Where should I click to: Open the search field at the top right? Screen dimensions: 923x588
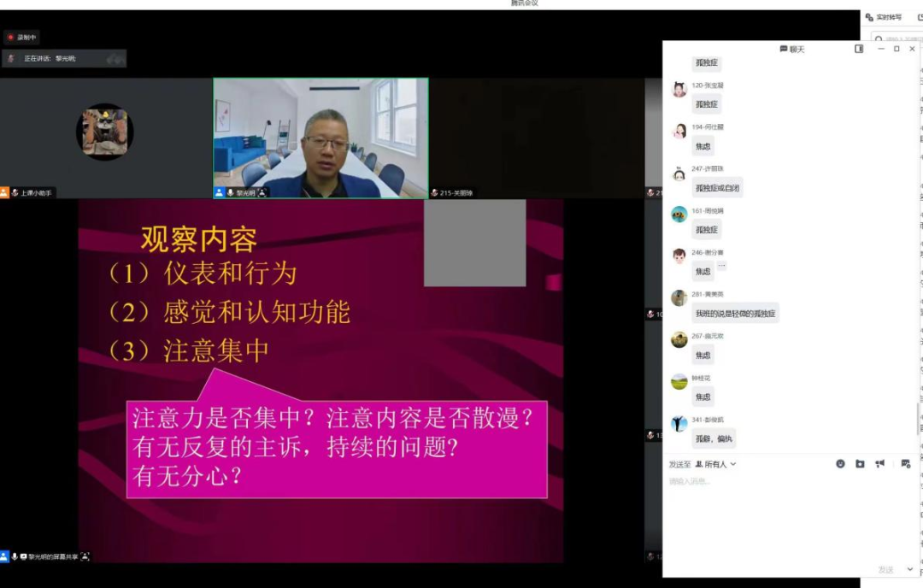pyautogui.click(x=889, y=38)
